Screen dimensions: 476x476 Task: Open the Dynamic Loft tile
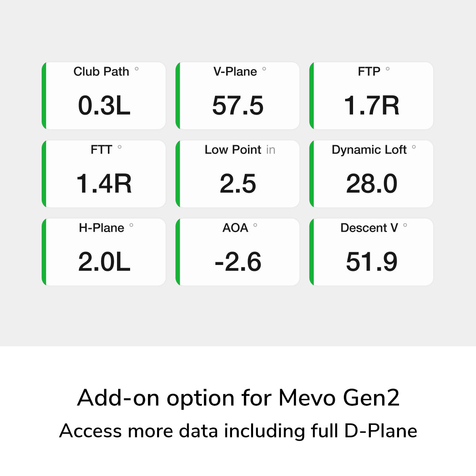(372, 174)
